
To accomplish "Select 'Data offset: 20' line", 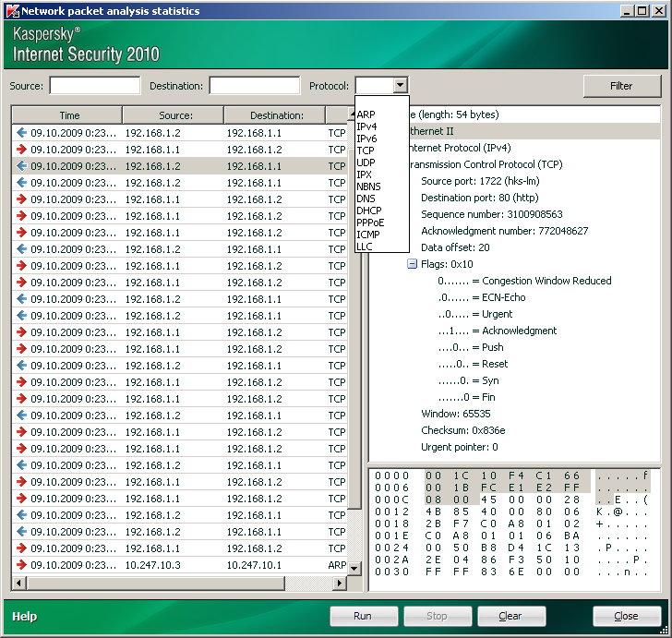I will (455, 247).
